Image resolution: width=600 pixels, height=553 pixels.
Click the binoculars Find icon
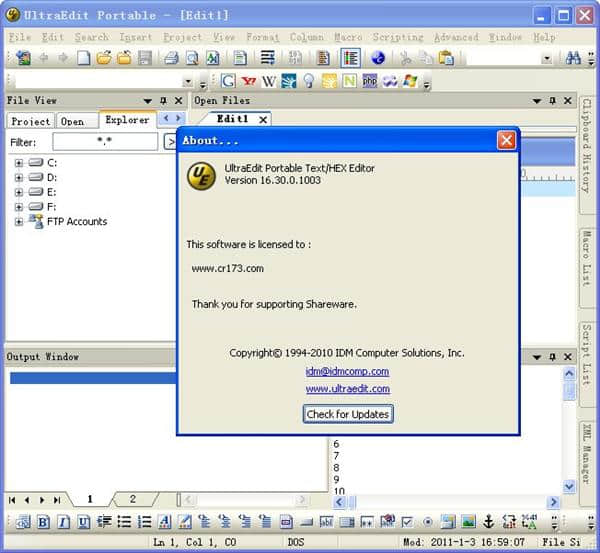coord(574,58)
